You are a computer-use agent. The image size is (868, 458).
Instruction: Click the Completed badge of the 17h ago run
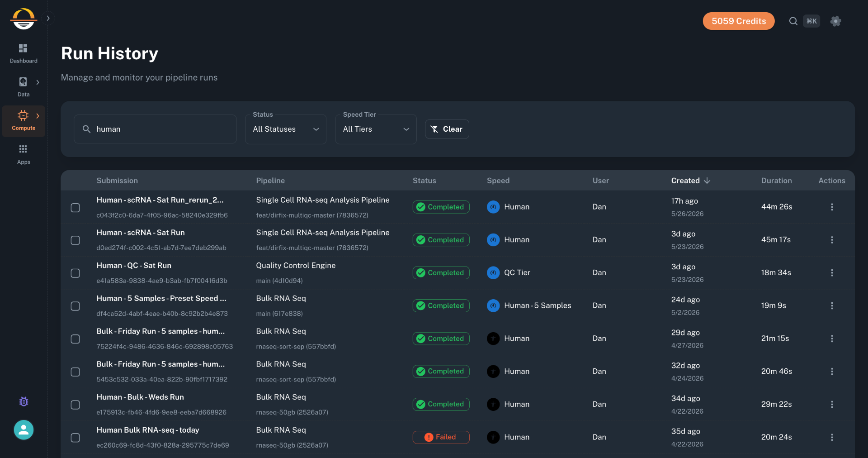[441, 207]
